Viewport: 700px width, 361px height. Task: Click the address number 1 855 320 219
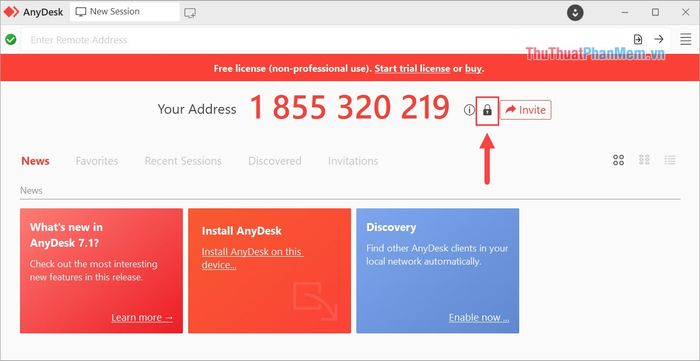pyautogui.click(x=350, y=108)
